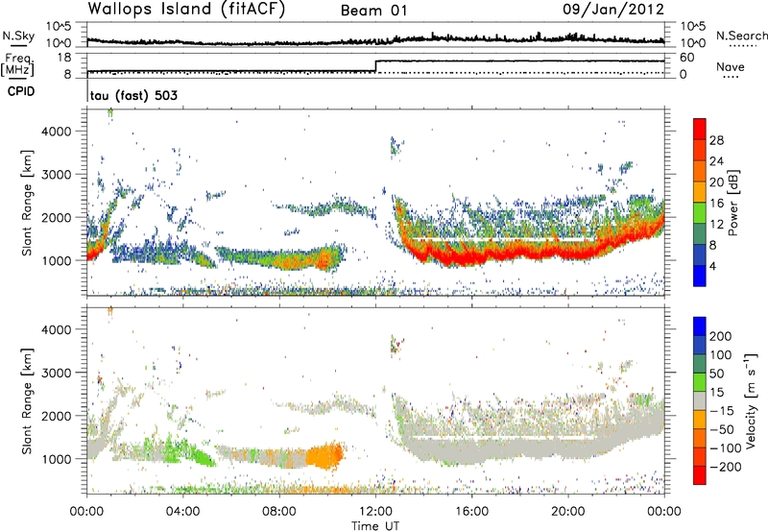Click the "12" tick on Power color bar
Screen dimensions: 768x532
tap(716, 225)
